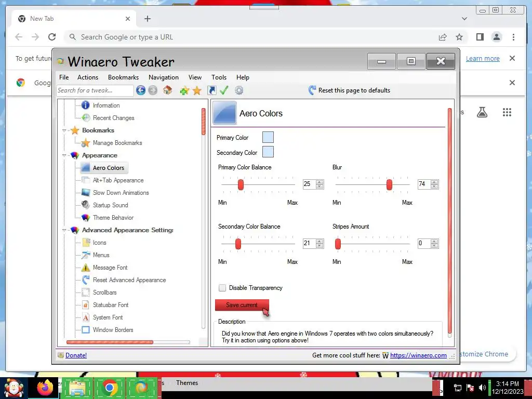Open the Help menu
Viewport: 532px width, 399px height.
click(x=243, y=77)
